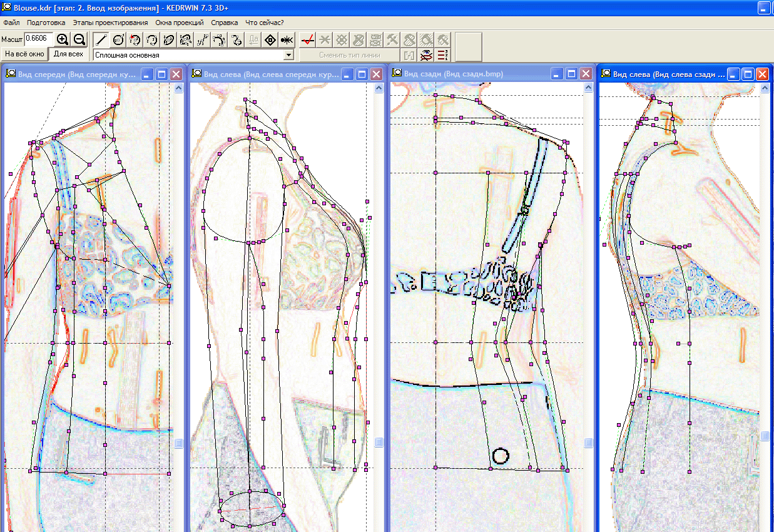
Task: Toggle the 'Для всех' button
Action: click(68, 54)
